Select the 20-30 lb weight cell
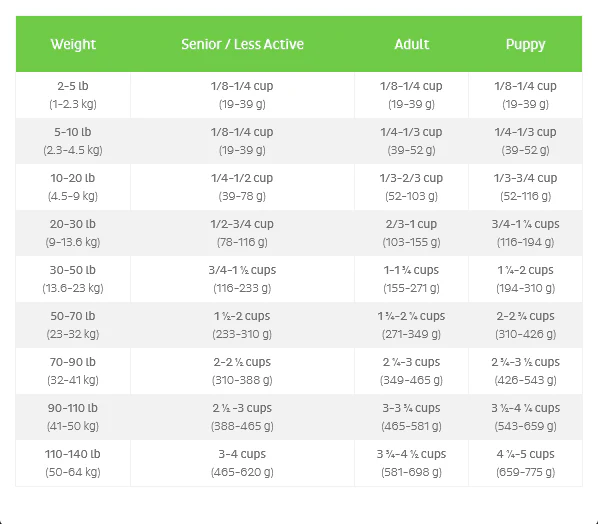Image resolution: width=598 pixels, height=524 pixels. click(x=73, y=233)
